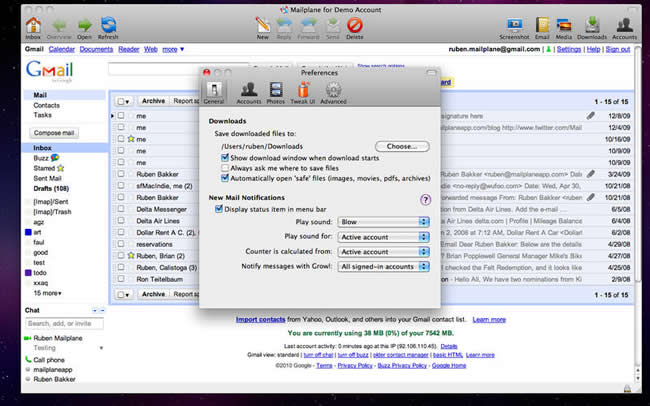Expand the more menu in Gmail top bar
Viewport: 650px width, 406px height.
tap(173, 49)
